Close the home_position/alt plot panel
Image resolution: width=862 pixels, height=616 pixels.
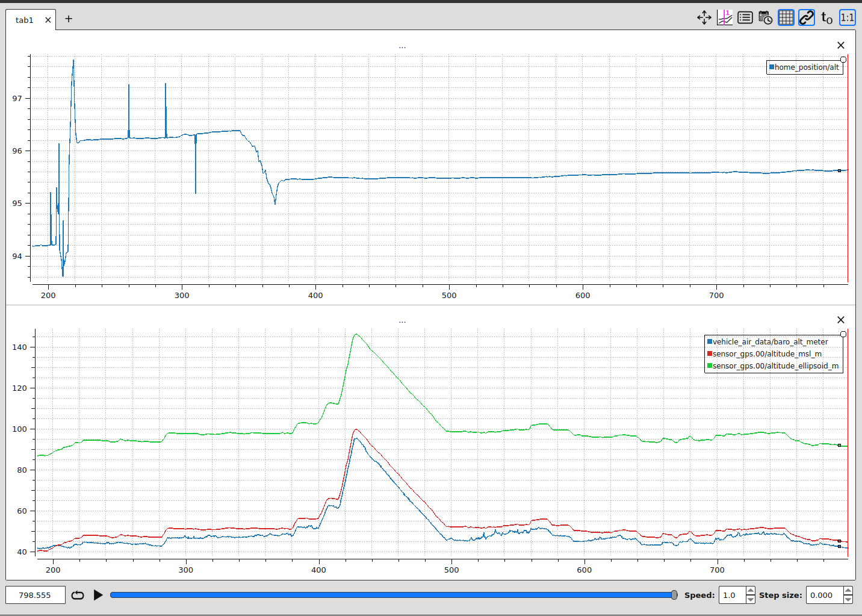pos(840,45)
